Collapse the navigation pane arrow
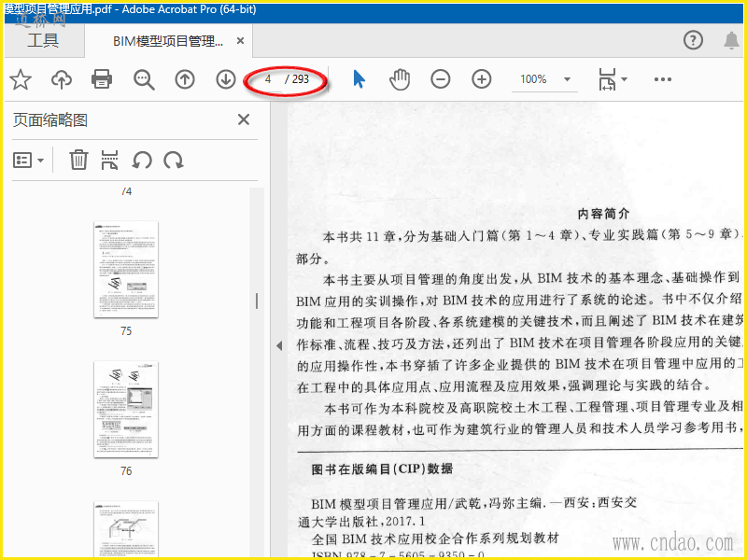The image size is (747, 560). tap(279, 345)
